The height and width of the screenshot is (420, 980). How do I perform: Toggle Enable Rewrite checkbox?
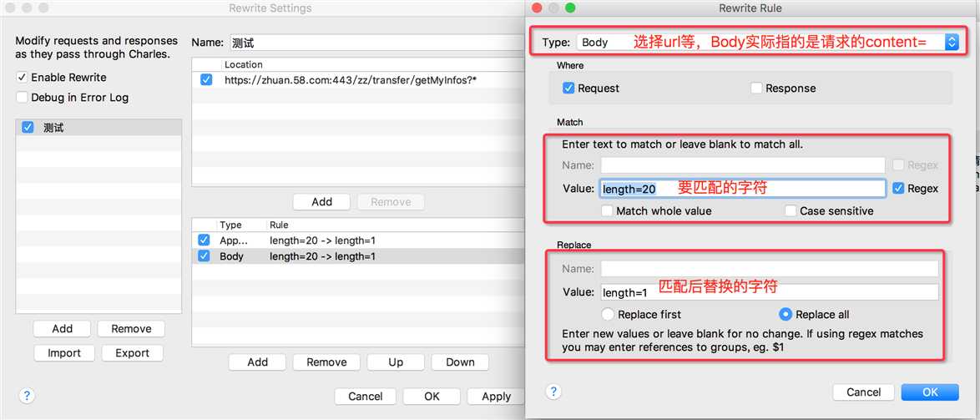point(22,78)
